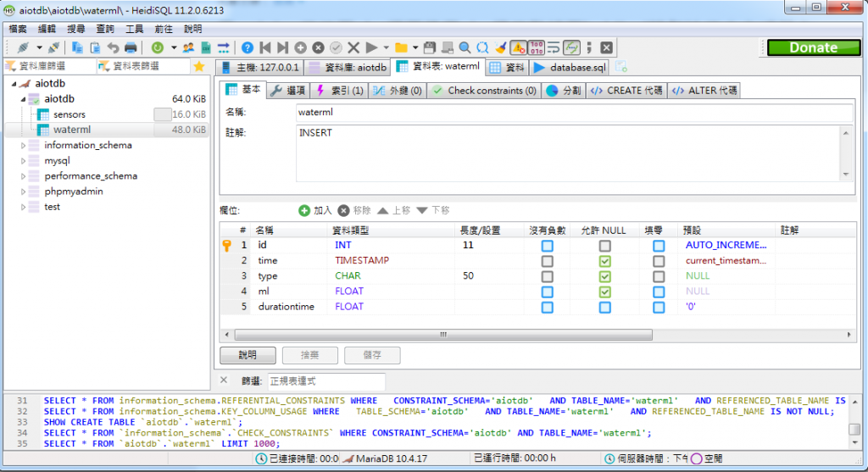
Task: Collapse the aiotdb database node
Action: 23,99
